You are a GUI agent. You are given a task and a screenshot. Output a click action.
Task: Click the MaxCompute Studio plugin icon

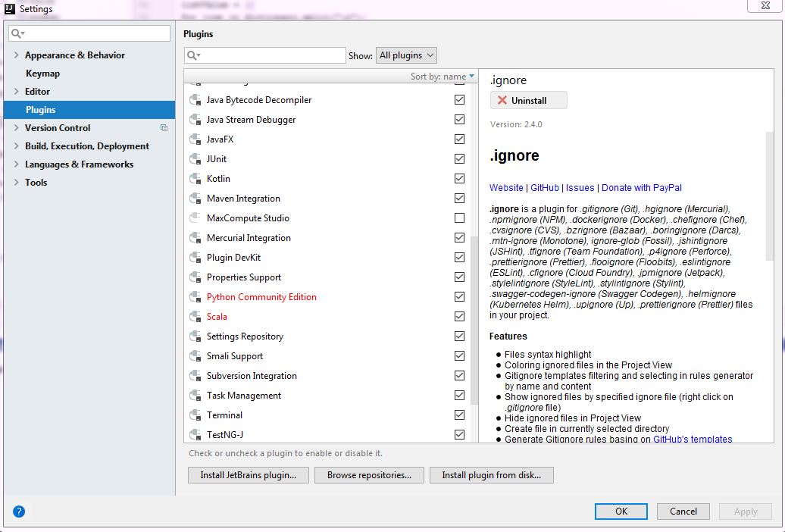(x=195, y=218)
